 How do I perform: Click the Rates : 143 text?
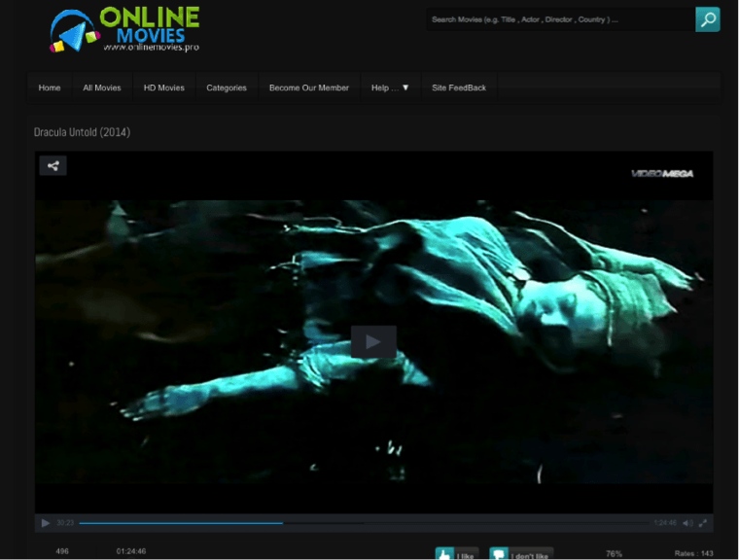click(x=693, y=553)
